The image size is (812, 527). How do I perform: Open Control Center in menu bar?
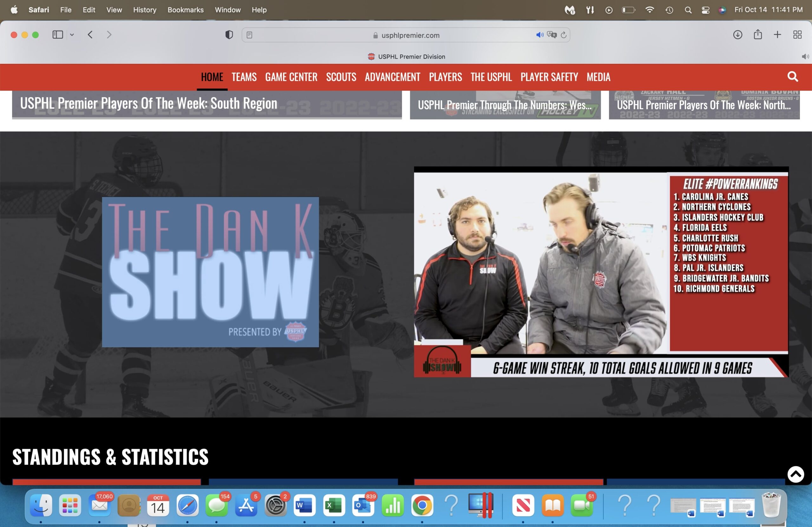pyautogui.click(x=705, y=10)
